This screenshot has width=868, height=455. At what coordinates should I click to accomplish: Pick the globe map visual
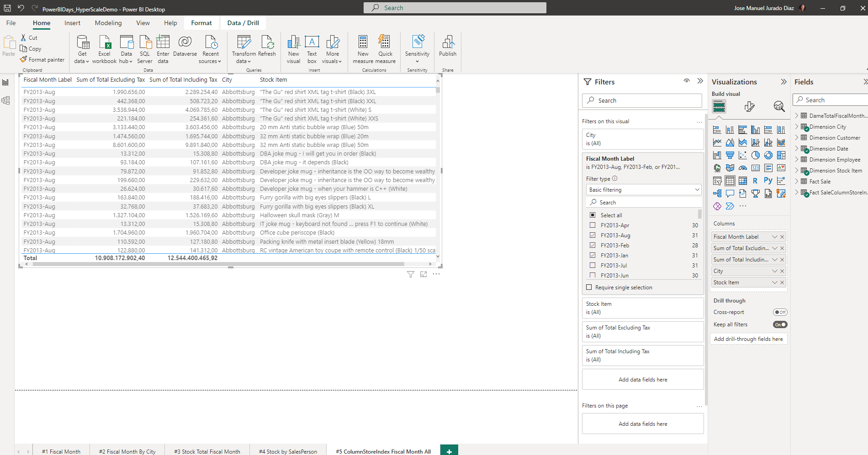click(717, 168)
